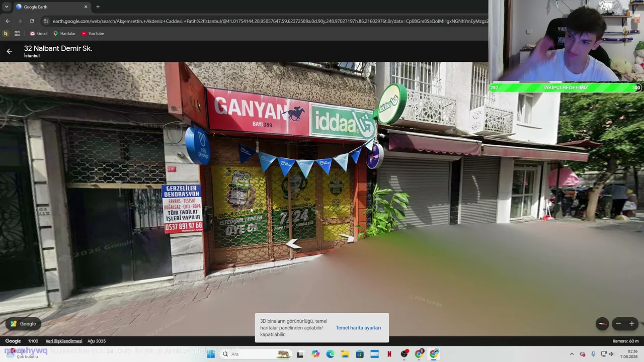
Task: Open the Windows Start menu
Action: tap(211, 354)
